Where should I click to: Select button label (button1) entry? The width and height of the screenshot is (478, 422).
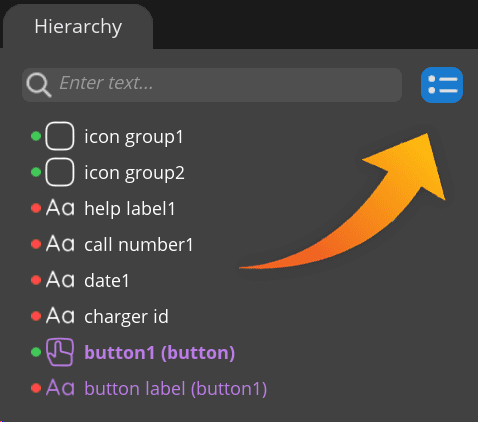pos(176,389)
